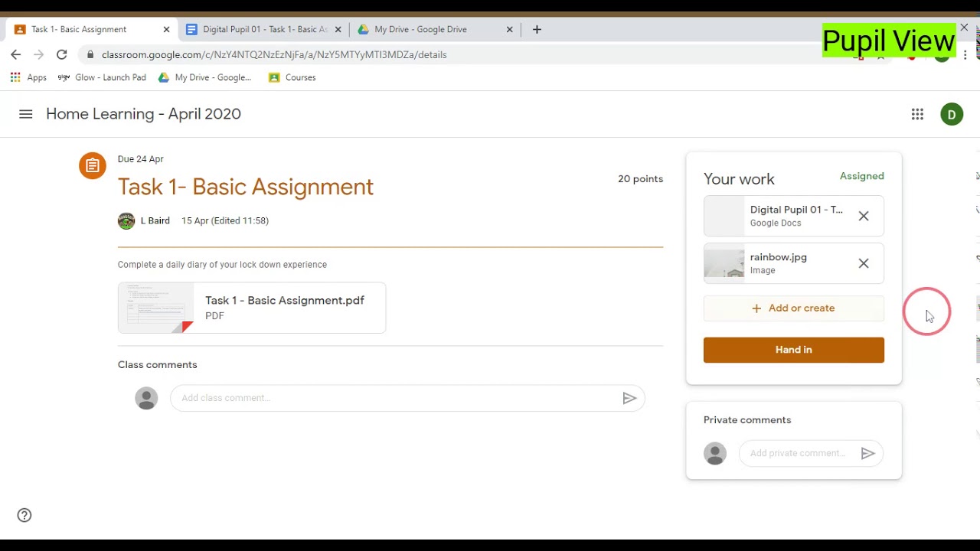Open the rainbow.jpg image thumbnail

pos(724,263)
